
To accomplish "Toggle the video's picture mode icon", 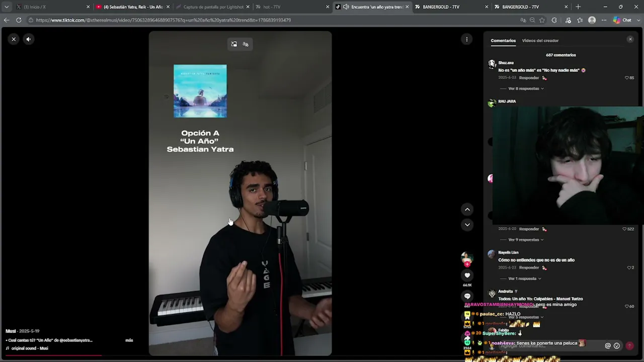I will click(234, 44).
